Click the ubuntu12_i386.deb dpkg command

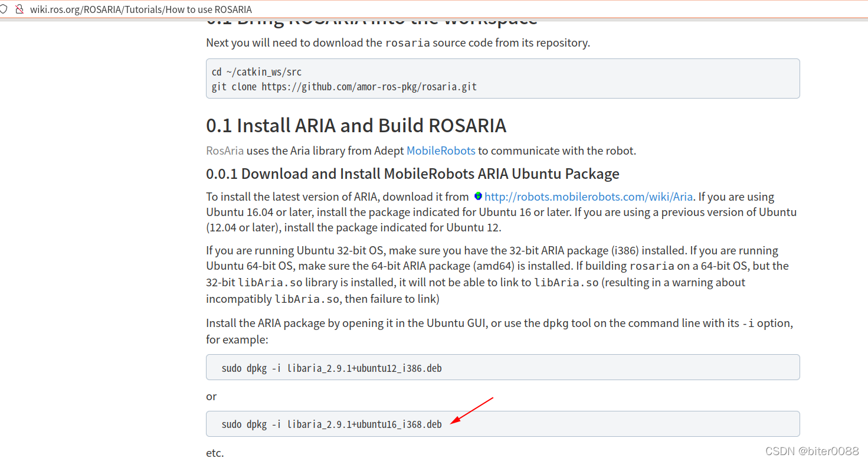pos(332,368)
